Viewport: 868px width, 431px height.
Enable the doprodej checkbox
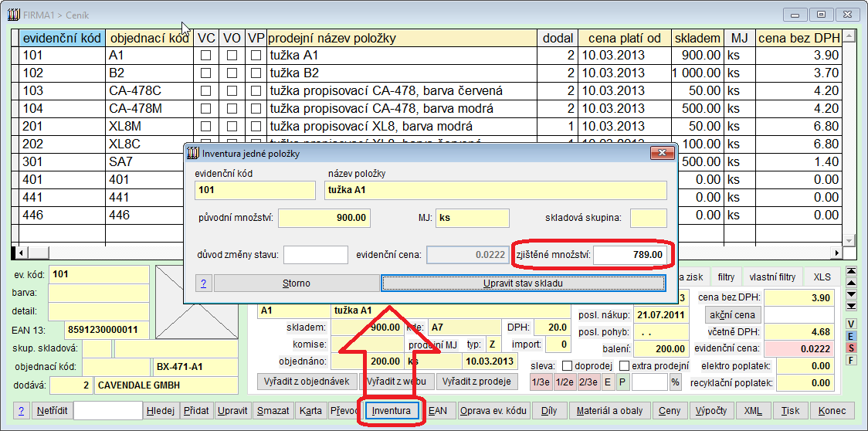tap(568, 365)
